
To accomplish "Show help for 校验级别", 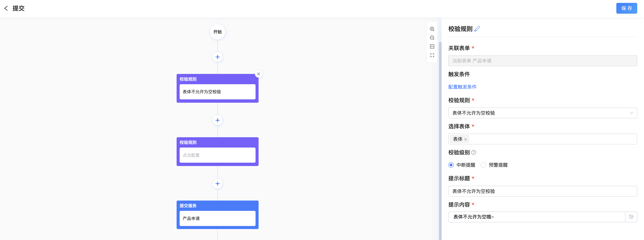I will (473, 152).
